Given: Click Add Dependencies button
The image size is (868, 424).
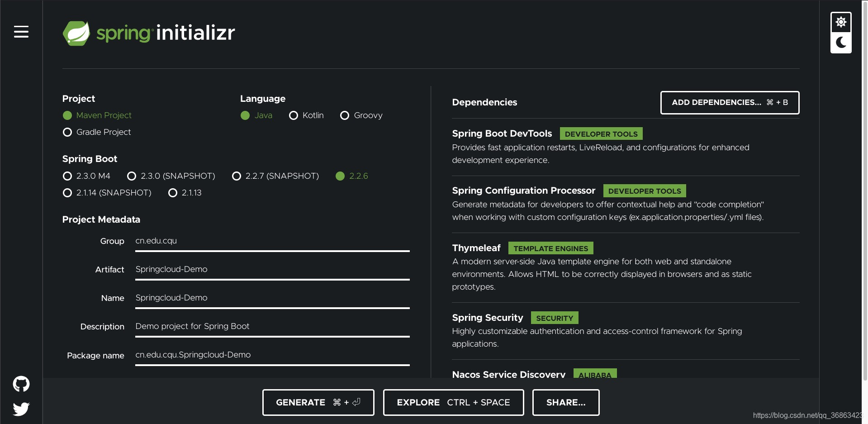Looking at the screenshot, I should (730, 103).
